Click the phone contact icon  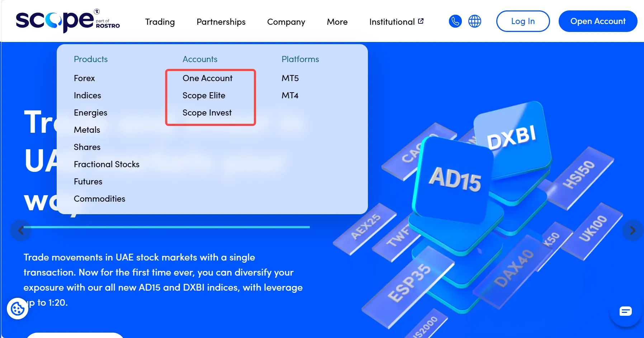coord(455,21)
